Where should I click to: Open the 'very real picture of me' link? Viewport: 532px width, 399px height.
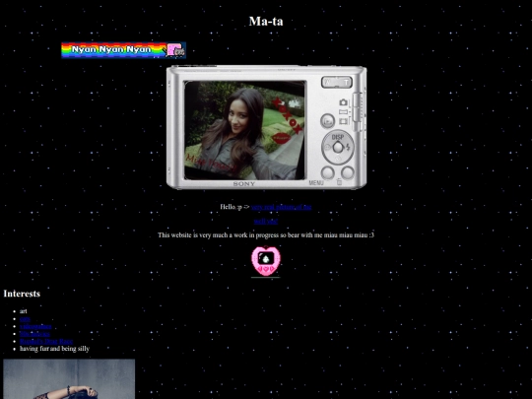(281, 207)
